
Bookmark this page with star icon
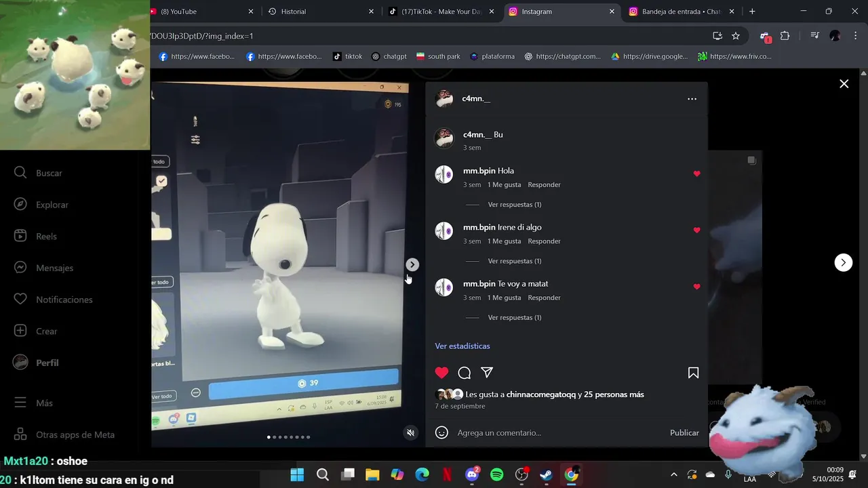[x=736, y=36]
